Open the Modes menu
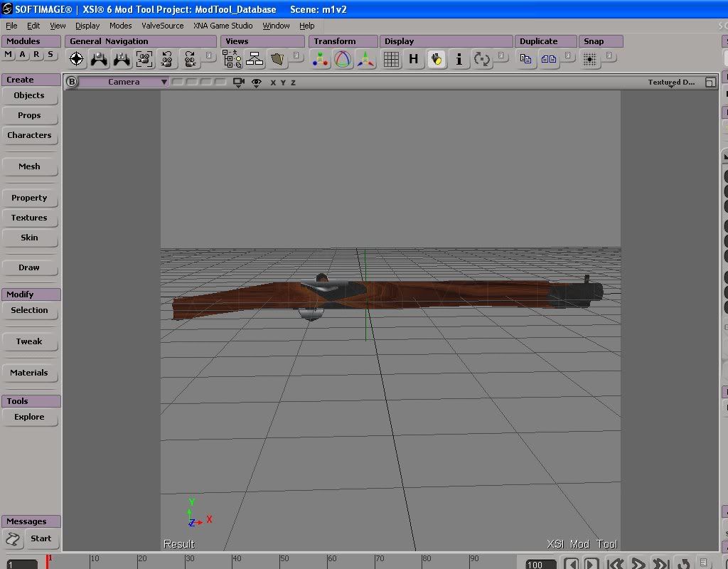This screenshot has width=728, height=569. (x=120, y=26)
